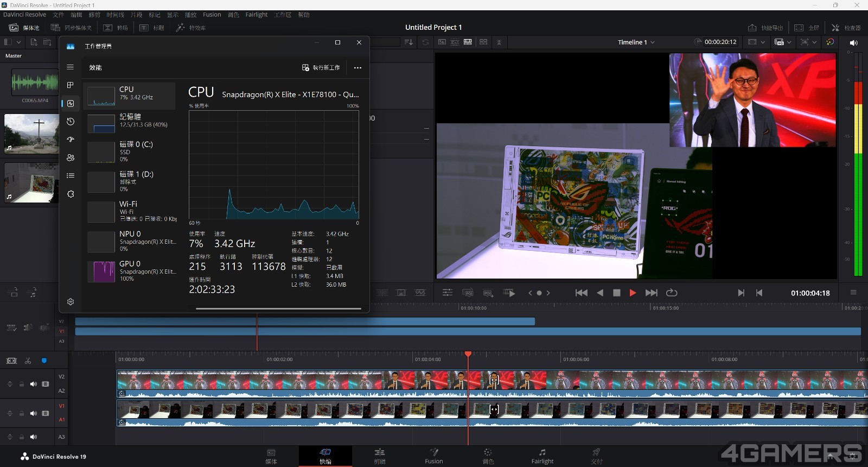Mute the A3 track speaker icon
The image size is (868, 467).
[x=33, y=437]
